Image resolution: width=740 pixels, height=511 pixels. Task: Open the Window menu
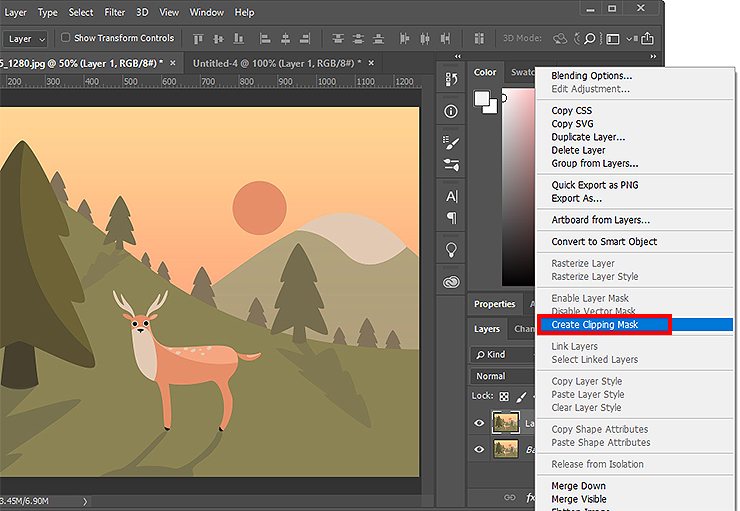207,13
